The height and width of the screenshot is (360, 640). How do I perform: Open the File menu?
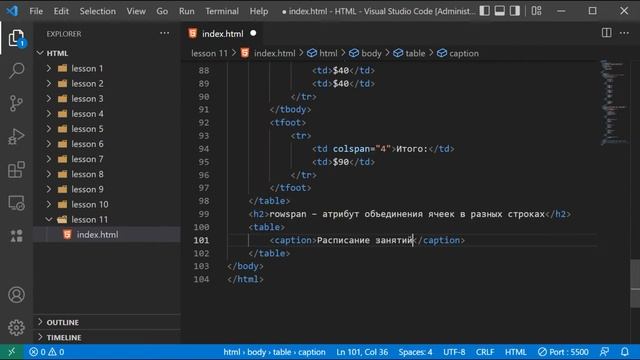pyautogui.click(x=36, y=11)
